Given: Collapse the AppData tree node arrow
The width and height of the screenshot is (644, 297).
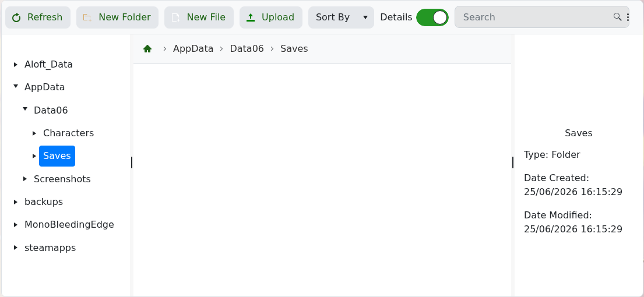Looking at the screenshot, I should point(16,86).
